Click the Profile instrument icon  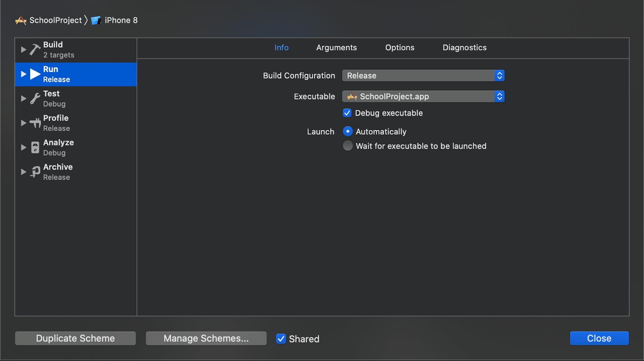[x=35, y=123]
